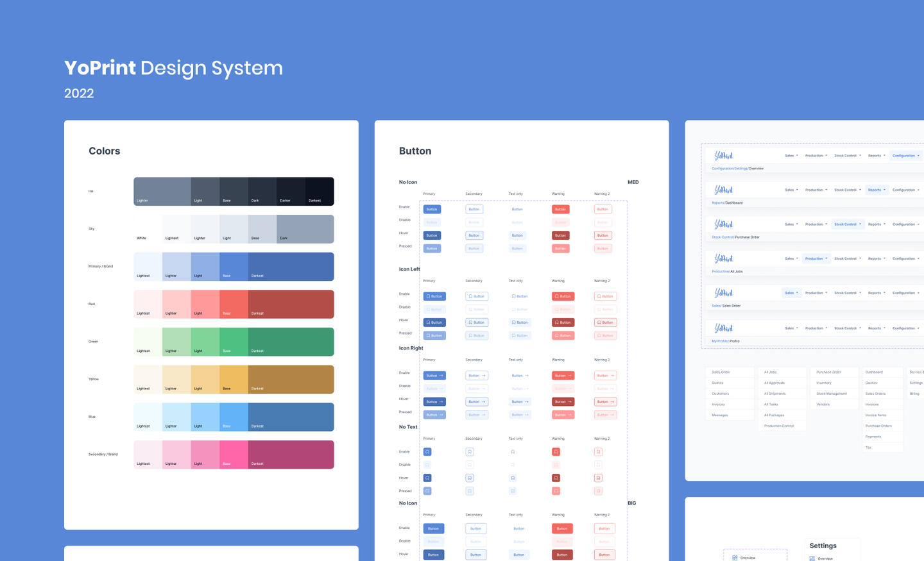
Task: Open the Production dropdown in the My Profile navbar
Action: pyautogui.click(x=816, y=328)
